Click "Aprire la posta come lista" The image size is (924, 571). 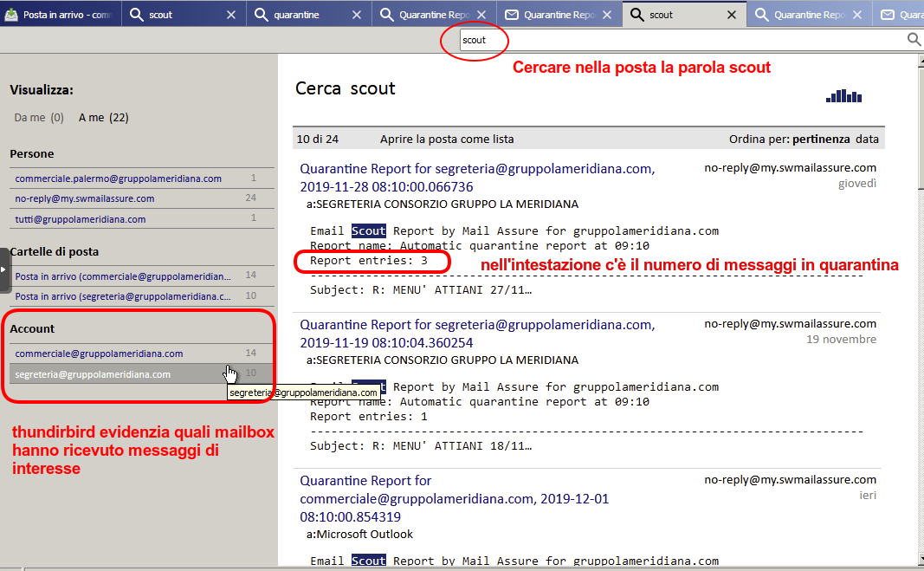(x=446, y=139)
